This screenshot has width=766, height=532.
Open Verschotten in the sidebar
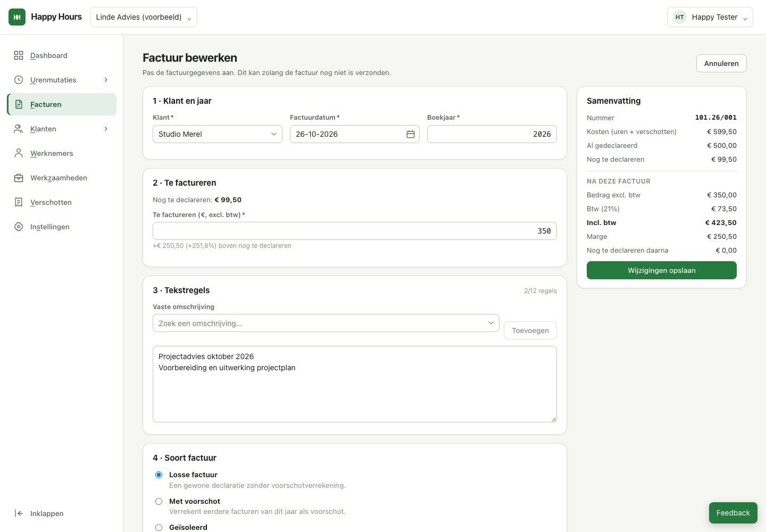(62, 202)
